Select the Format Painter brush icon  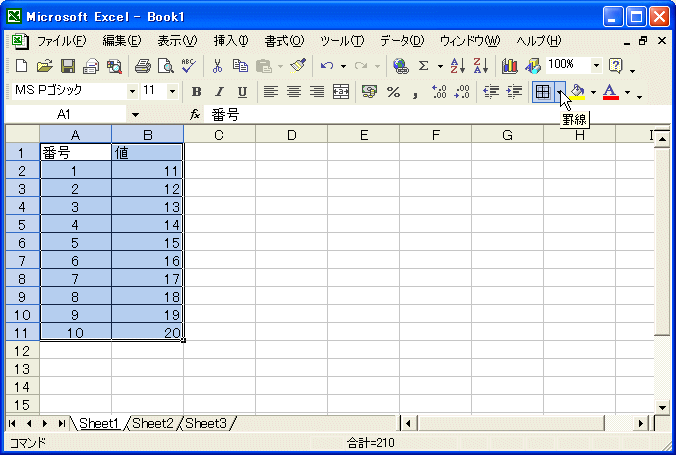click(297, 66)
